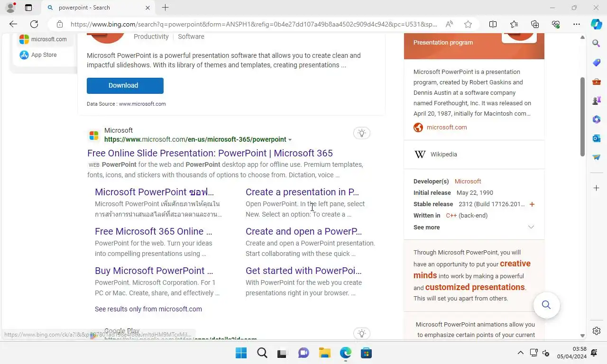The height and width of the screenshot is (364, 607).
Task: Open sidebar Microsoft 365 icon
Action: [x=597, y=119]
